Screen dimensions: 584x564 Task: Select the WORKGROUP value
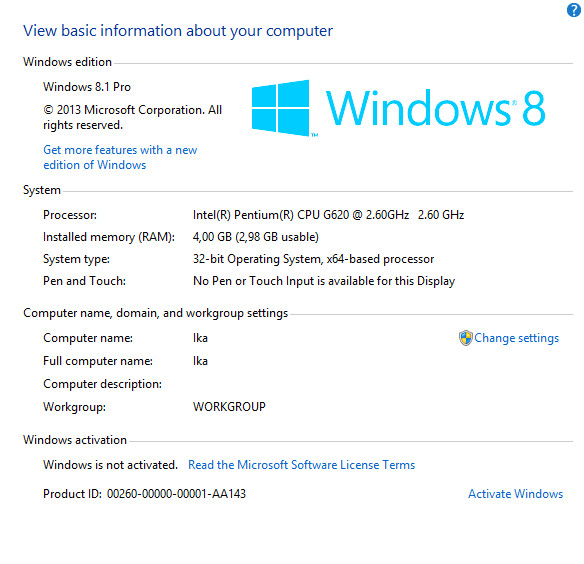point(229,407)
